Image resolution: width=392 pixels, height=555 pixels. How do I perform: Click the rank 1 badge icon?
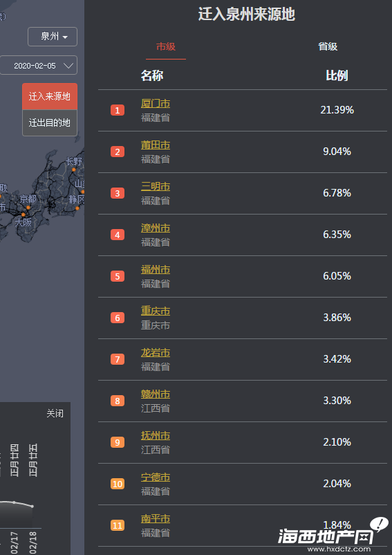[x=118, y=111]
